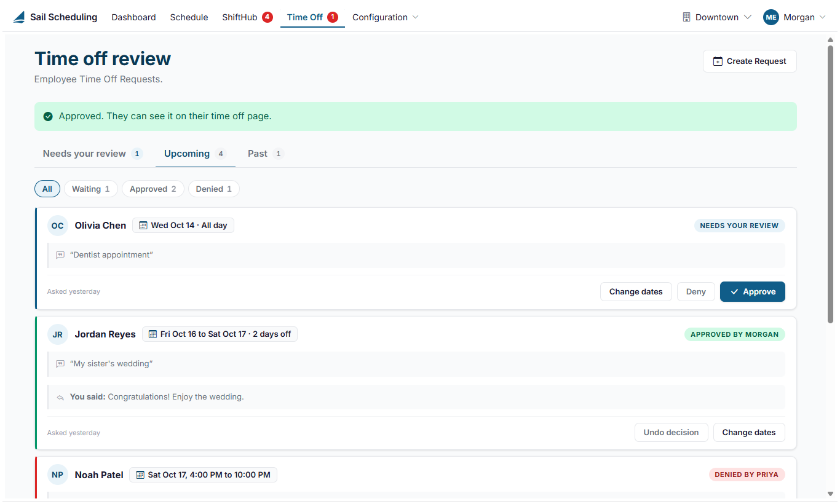This screenshot has height=504, width=840.
Task: Click the scrollbar up arrow
Action: [x=831, y=40]
